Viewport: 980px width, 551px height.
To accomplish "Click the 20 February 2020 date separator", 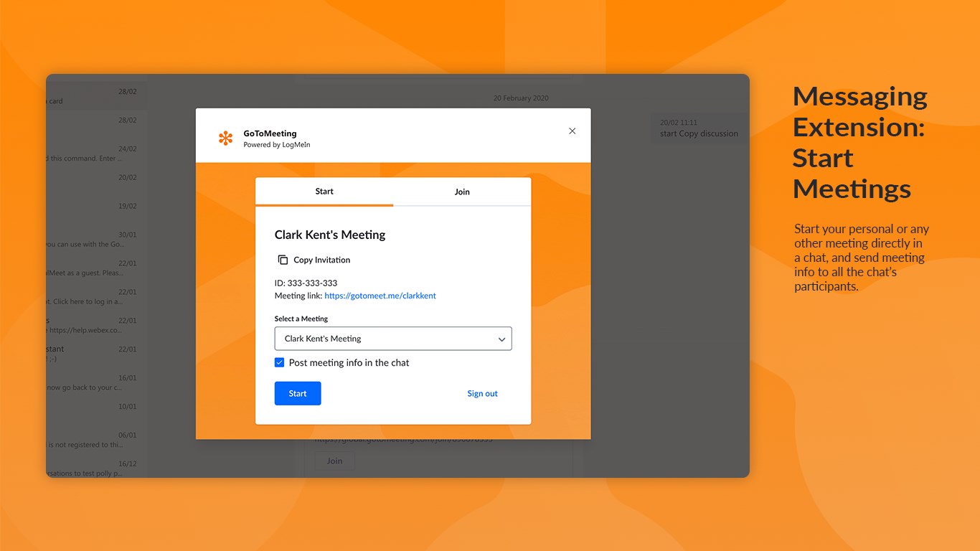I will click(x=521, y=98).
